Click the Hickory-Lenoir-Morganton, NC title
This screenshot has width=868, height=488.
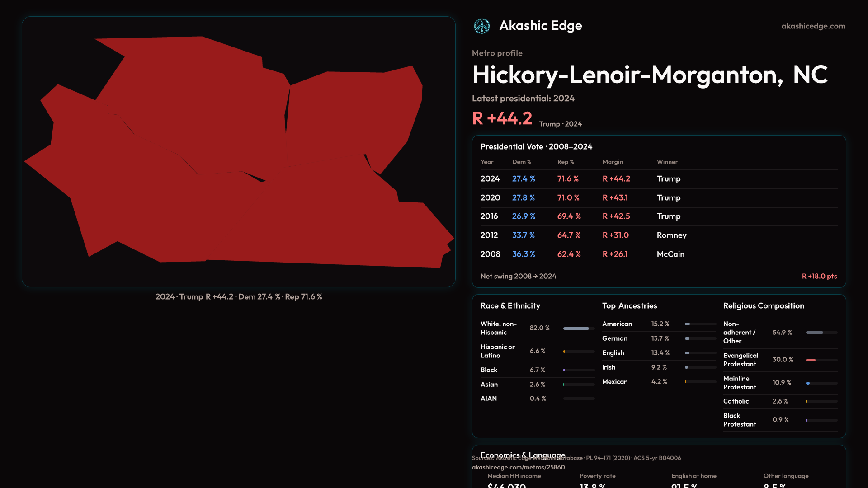tap(649, 75)
